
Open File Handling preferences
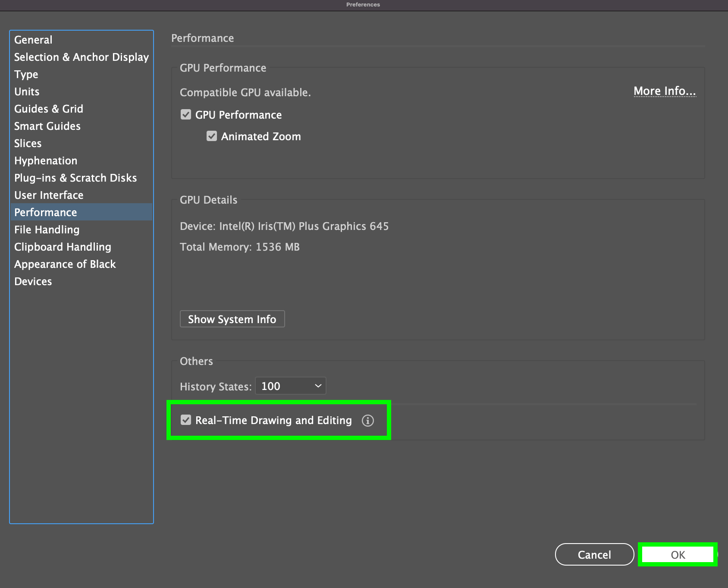[x=47, y=230]
